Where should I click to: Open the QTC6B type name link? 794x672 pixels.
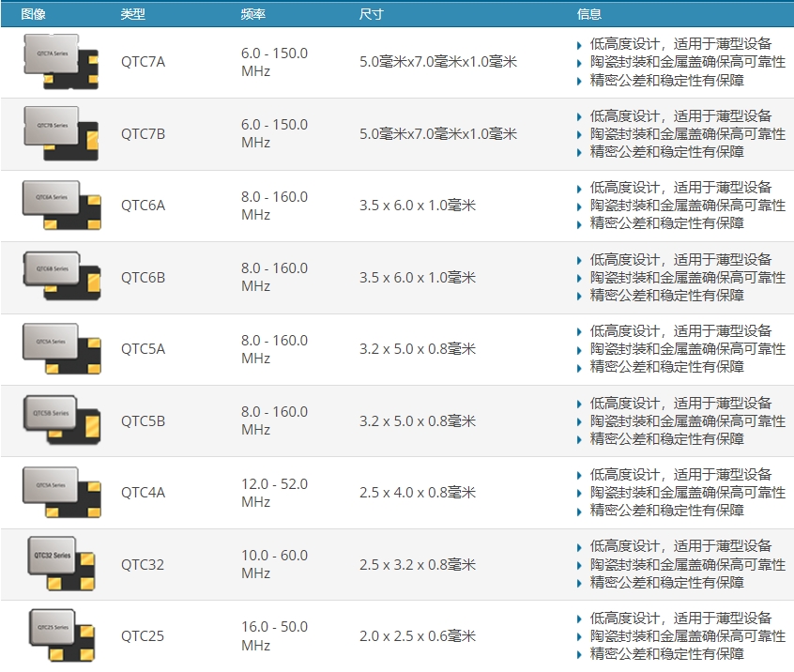(143, 277)
